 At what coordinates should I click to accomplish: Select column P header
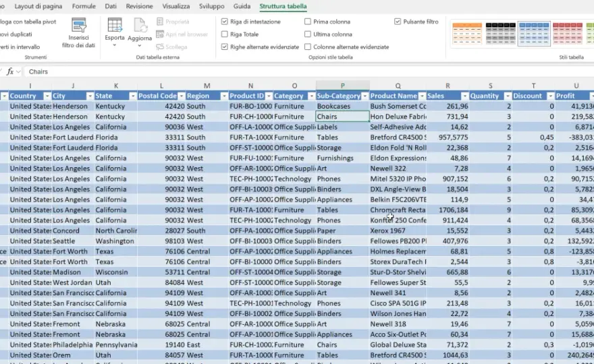(342, 86)
